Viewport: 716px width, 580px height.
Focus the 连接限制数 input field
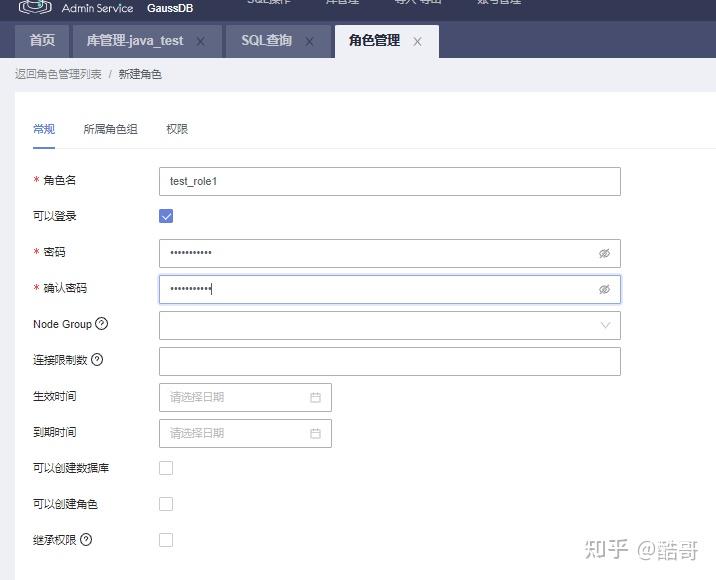[390, 361]
